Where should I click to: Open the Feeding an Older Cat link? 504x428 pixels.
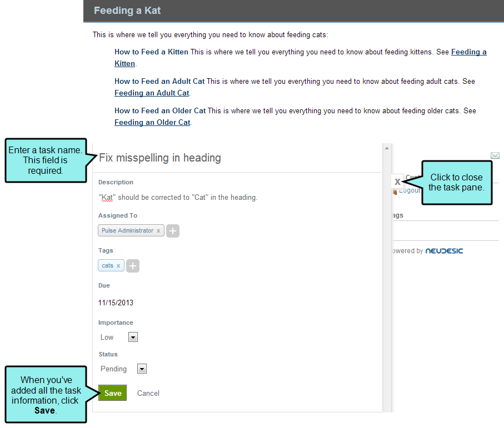(x=152, y=123)
